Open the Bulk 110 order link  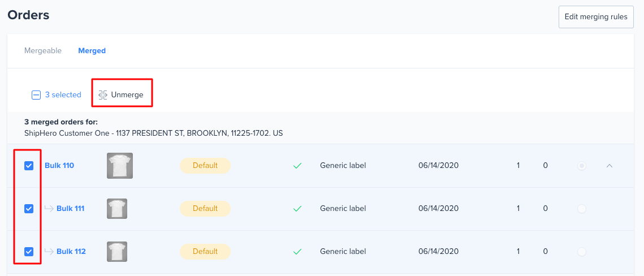click(59, 166)
